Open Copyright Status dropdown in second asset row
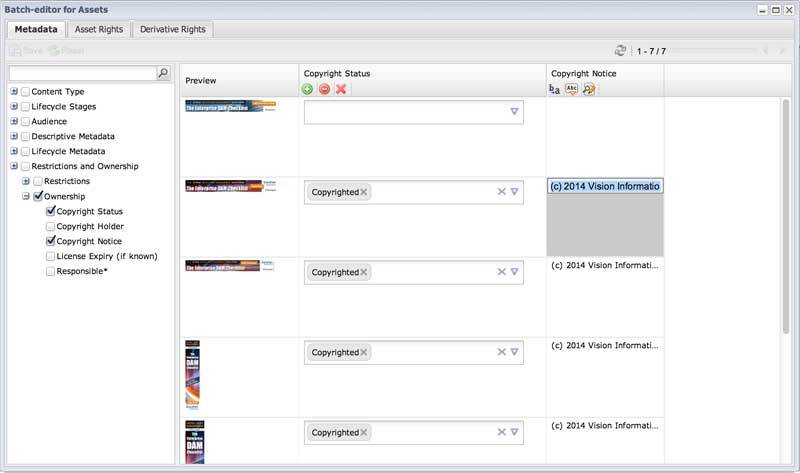Screen dimensions: 800x473 click(x=514, y=191)
